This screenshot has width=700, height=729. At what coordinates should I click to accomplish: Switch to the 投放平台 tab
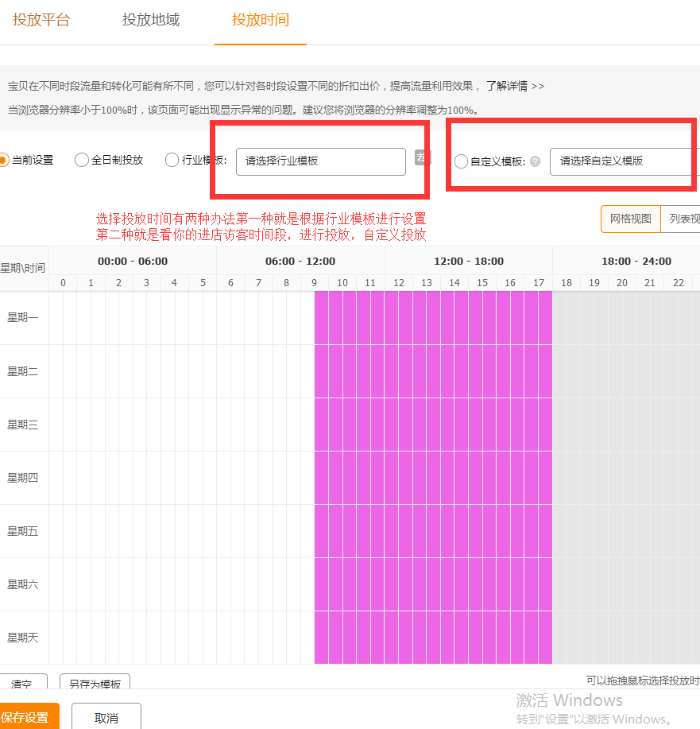(x=42, y=19)
